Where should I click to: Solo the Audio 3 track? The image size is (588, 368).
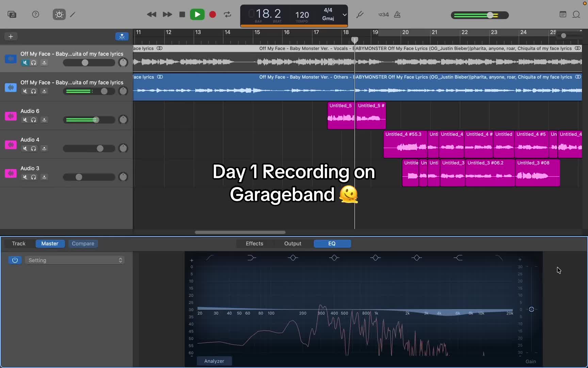(34, 177)
